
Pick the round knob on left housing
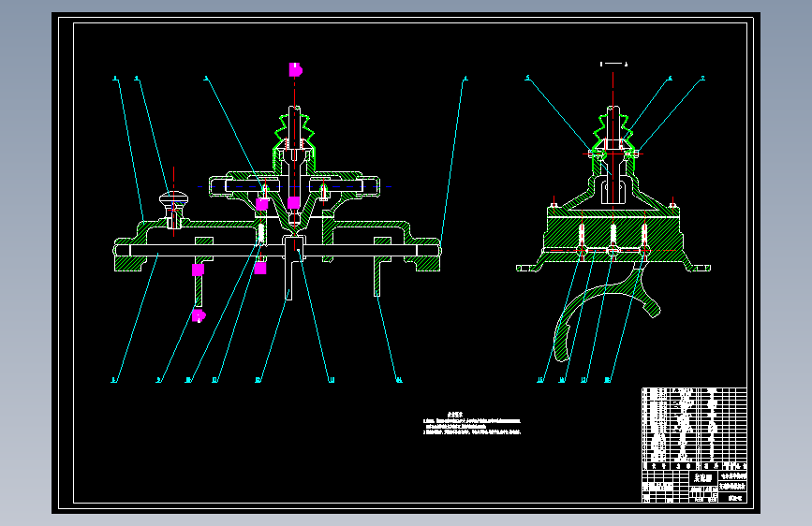click(173, 197)
